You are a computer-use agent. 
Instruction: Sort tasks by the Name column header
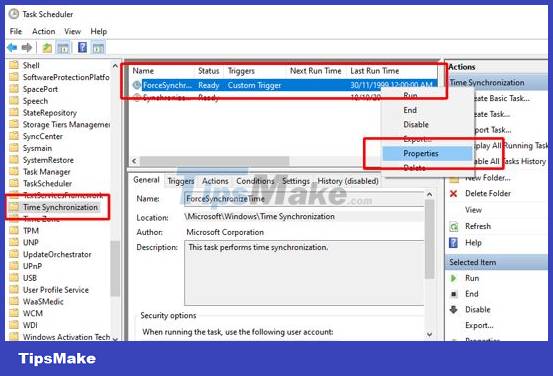pyautogui.click(x=143, y=71)
